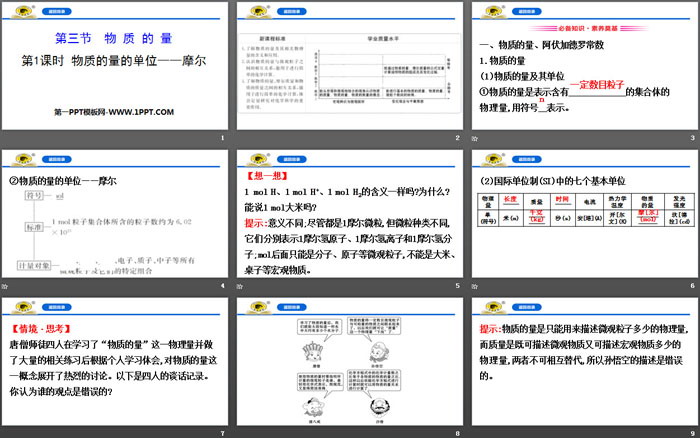
Task: Click the turtle logo icon on slide 3
Action: (489, 13)
